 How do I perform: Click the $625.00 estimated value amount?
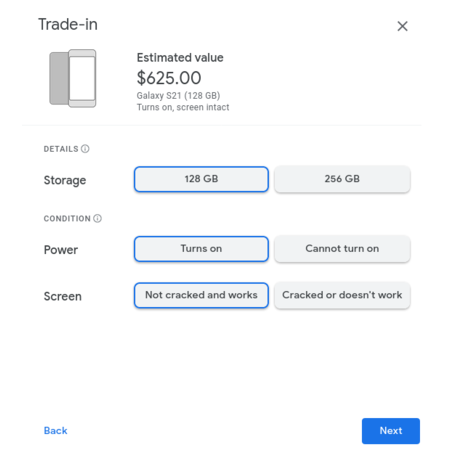pyautogui.click(x=169, y=78)
